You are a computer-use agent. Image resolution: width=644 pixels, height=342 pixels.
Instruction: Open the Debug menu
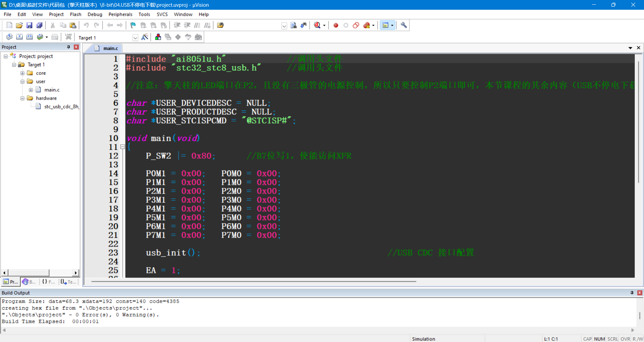95,14
